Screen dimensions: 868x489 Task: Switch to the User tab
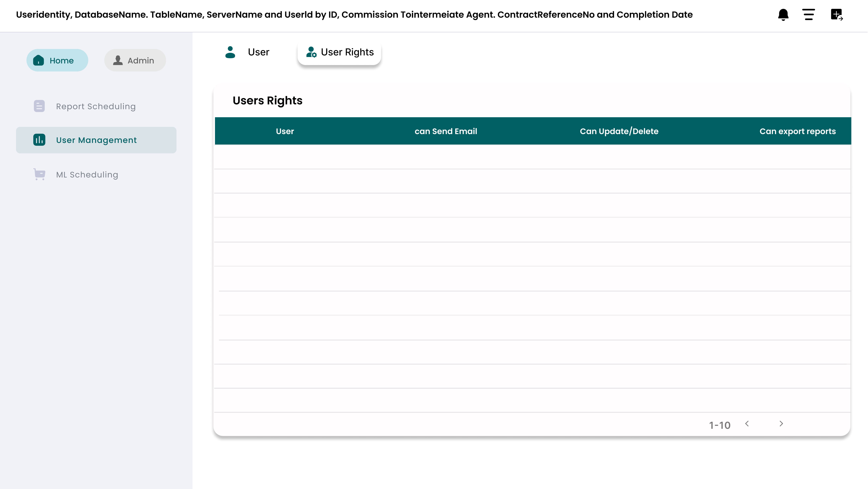pos(259,52)
